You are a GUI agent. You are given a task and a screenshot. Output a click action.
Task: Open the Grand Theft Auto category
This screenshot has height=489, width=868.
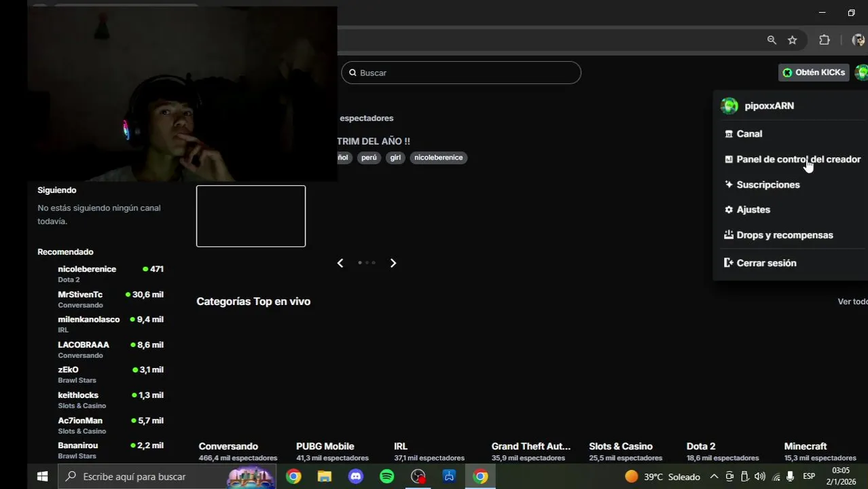531,446
